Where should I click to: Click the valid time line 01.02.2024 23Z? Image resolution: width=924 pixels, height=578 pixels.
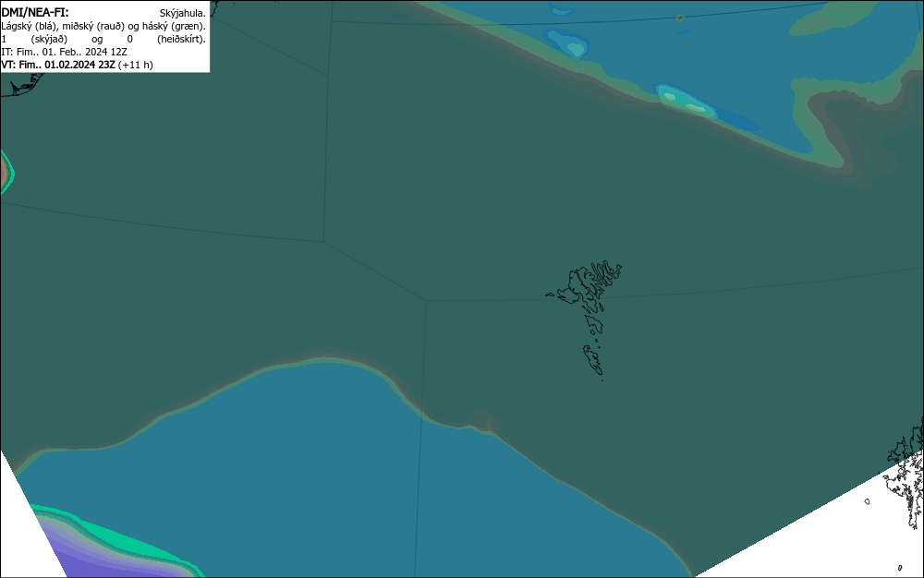pyautogui.click(x=77, y=65)
